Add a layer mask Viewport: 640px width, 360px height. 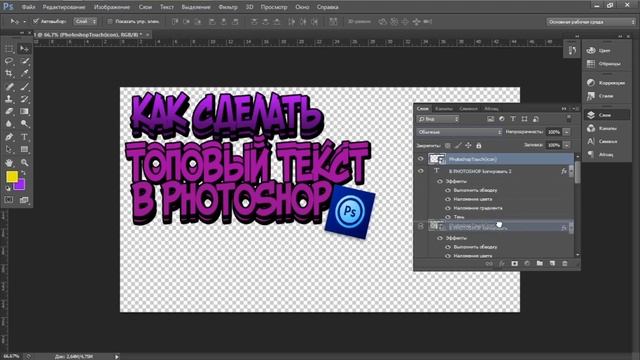coord(514,264)
